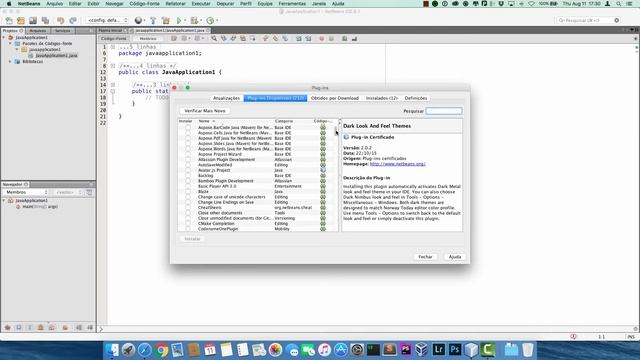Click the Profile Project clock icon
The width and height of the screenshot is (640, 360).
point(210,20)
